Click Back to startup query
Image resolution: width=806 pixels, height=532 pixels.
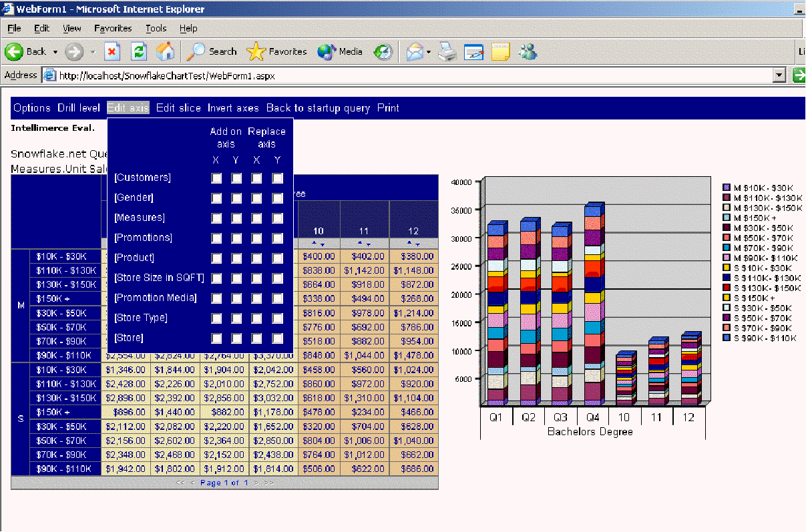point(318,108)
